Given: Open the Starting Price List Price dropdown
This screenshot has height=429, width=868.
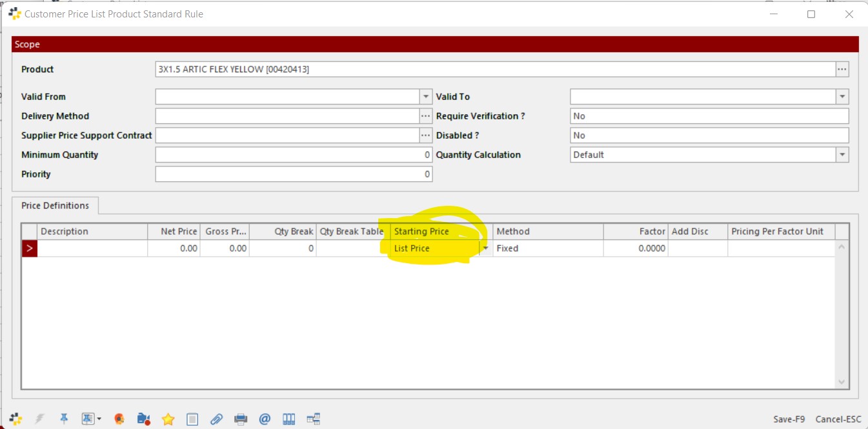Looking at the screenshot, I should [x=485, y=248].
